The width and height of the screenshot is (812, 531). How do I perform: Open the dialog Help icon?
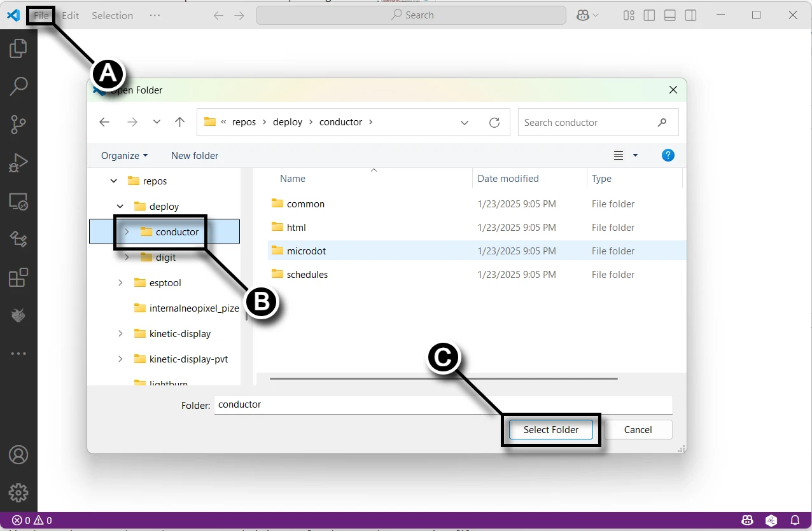[668, 155]
